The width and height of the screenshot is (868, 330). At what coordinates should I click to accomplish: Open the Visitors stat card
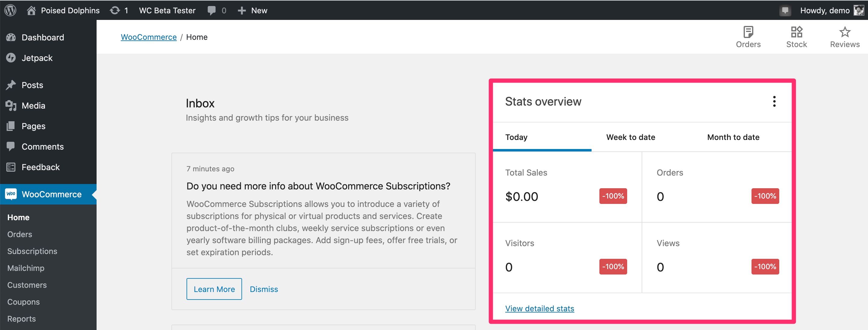[567, 258]
